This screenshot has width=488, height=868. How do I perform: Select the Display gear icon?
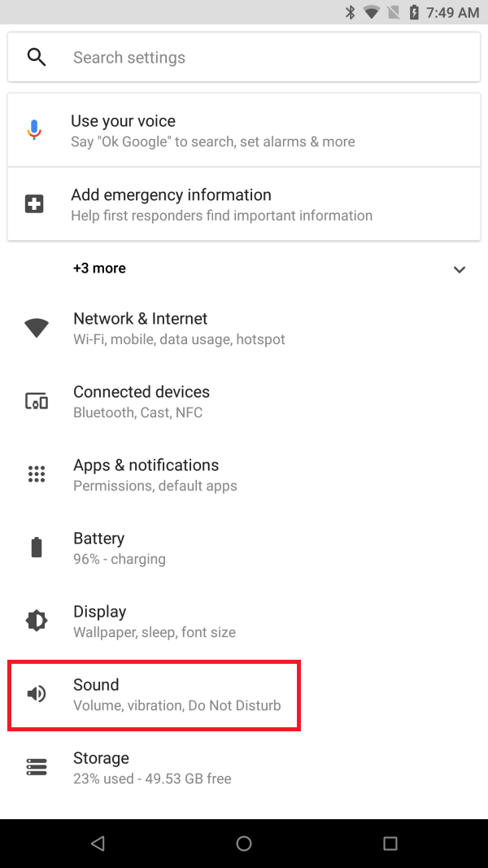pyautogui.click(x=37, y=620)
